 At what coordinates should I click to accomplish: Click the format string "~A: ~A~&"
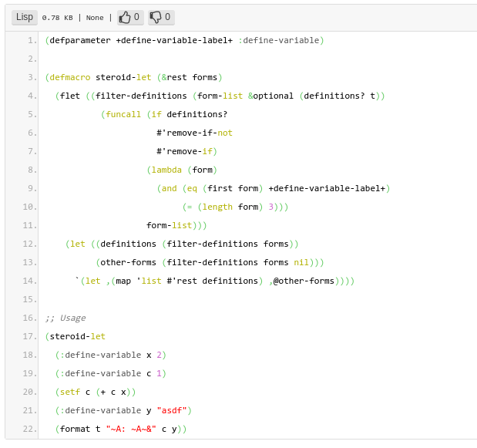(x=131, y=429)
